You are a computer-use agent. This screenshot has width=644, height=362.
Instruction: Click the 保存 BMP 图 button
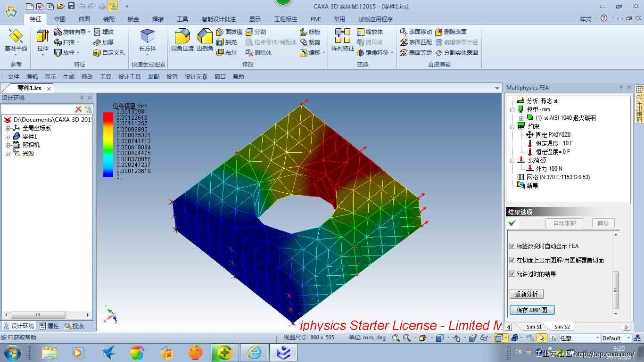click(532, 310)
